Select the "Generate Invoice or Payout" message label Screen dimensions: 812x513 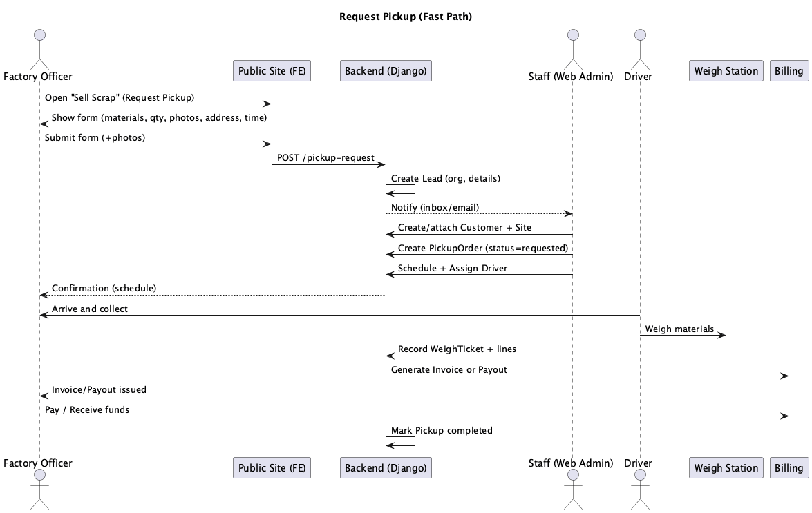pyautogui.click(x=449, y=369)
